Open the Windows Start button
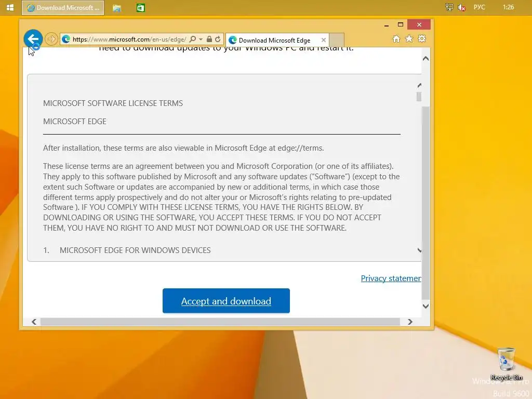This screenshot has width=532, height=399. 10,7
